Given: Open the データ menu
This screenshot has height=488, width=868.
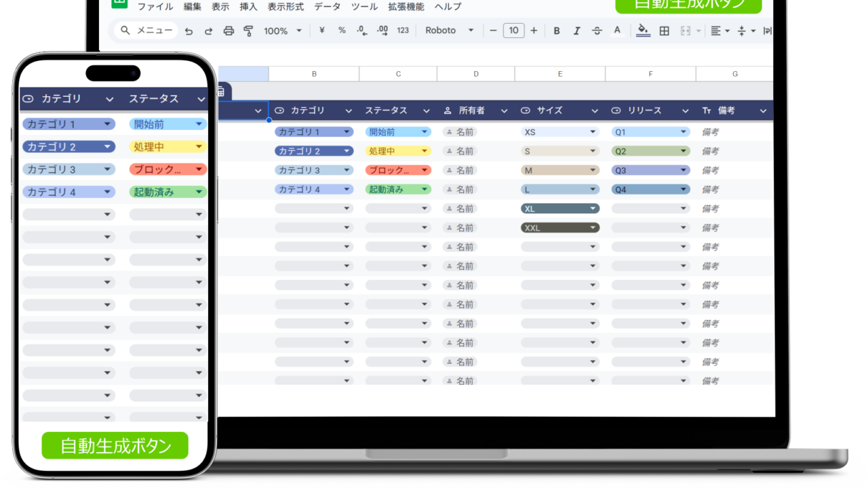Looking at the screenshot, I should click(328, 7).
